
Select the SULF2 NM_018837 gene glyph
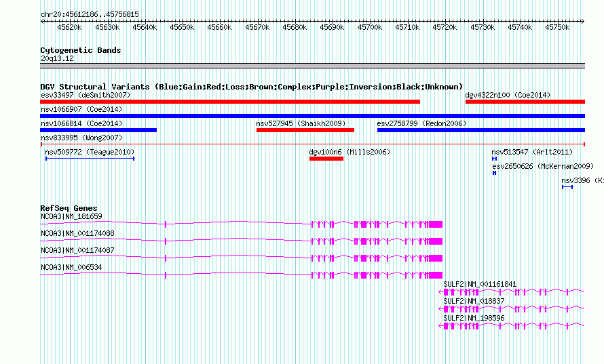512,309
